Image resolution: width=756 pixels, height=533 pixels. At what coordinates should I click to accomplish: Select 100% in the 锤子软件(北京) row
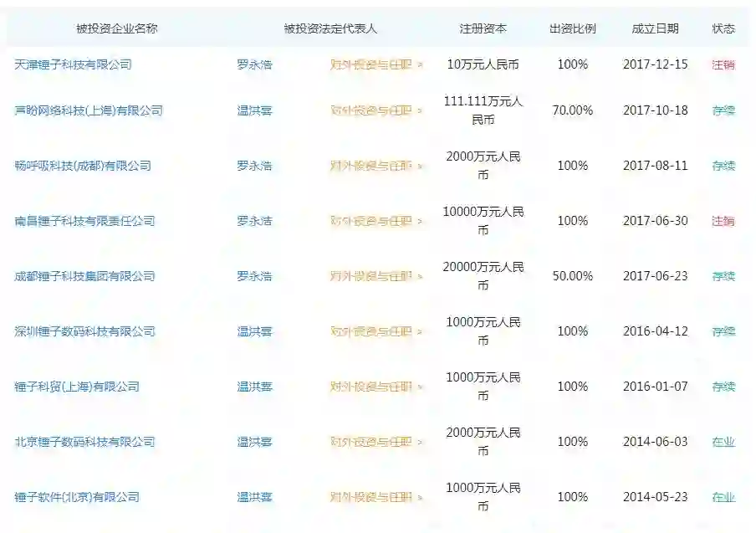click(572, 497)
